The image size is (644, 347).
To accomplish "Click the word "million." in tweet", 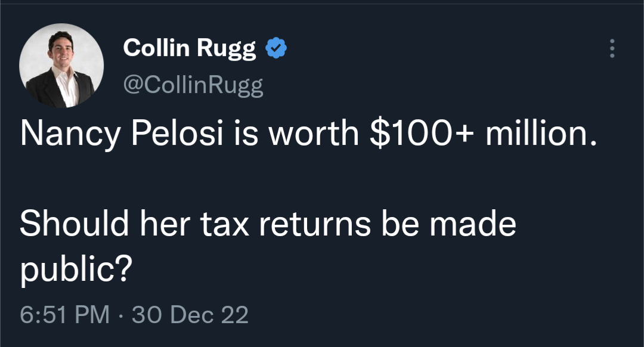I will pos(540,135).
